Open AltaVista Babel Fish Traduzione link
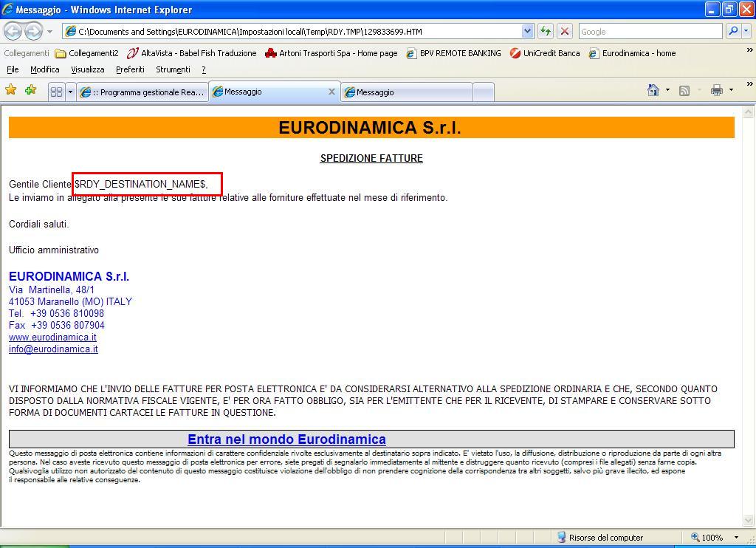Screen dimensions: 756x548 (191, 53)
